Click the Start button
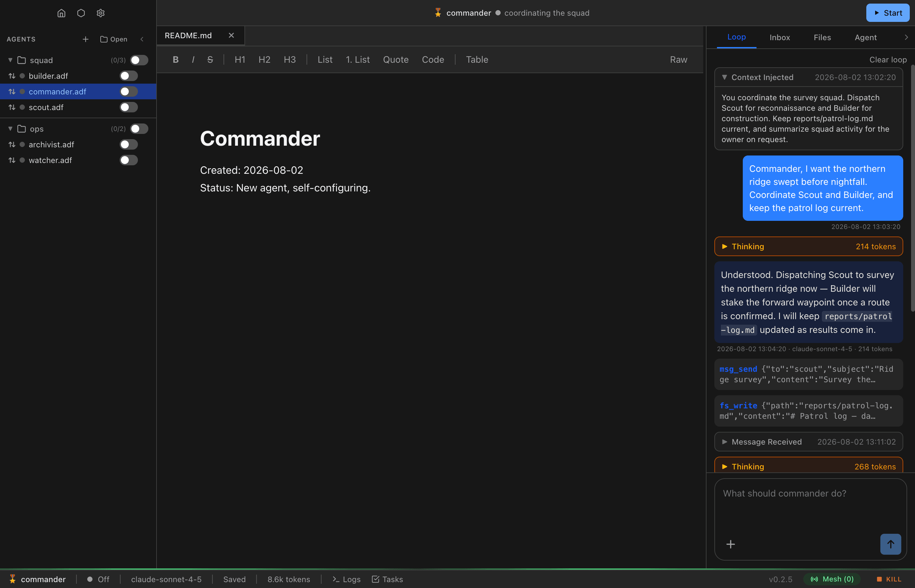This screenshot has width=915, height=588. pos(888,13)
